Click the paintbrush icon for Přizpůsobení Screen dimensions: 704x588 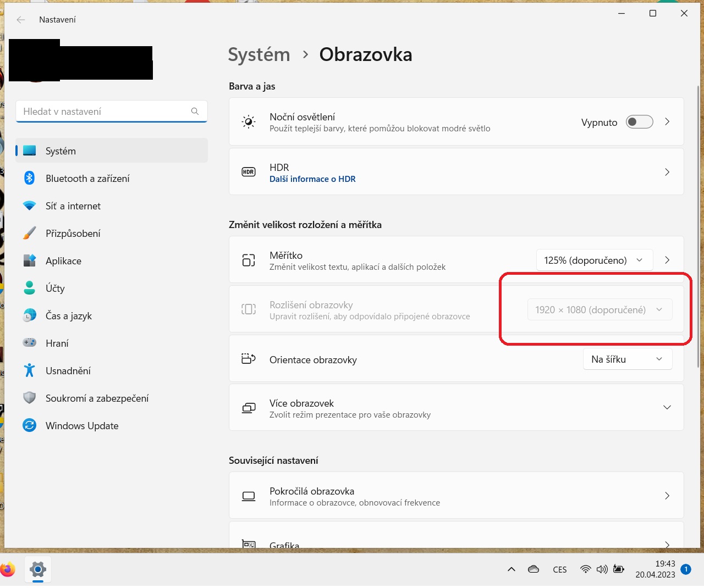pos(30,233)
